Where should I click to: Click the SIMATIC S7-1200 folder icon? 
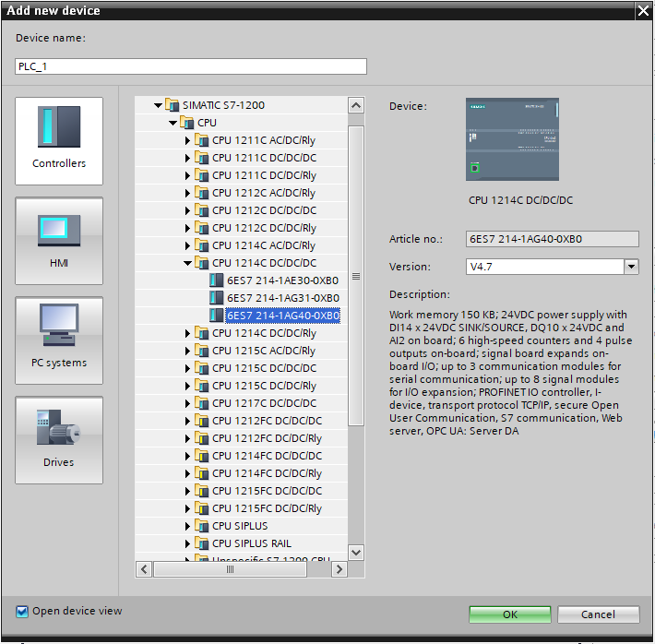tap(173, 105)
